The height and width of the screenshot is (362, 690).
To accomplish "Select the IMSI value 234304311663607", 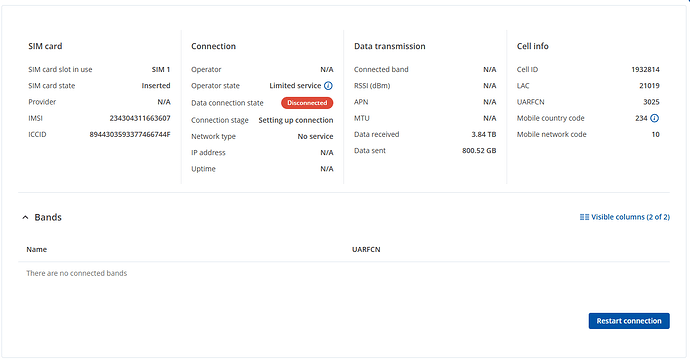I will (x=140, y=118).
